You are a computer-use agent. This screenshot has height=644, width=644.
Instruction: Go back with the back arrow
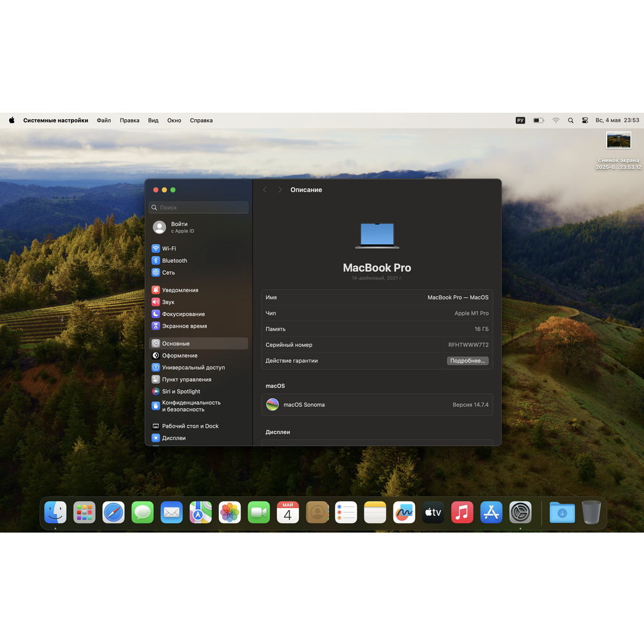(265, 190)
